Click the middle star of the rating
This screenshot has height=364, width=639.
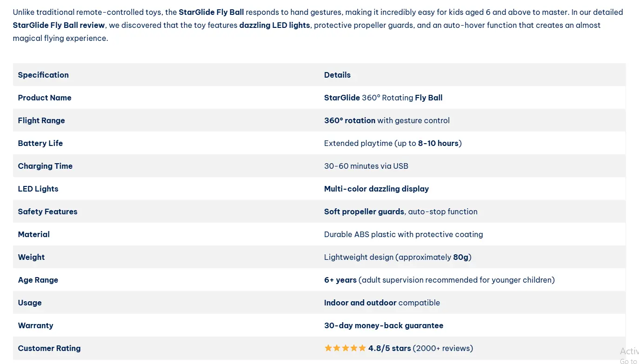pyautogui.click(x=346, y=348)
